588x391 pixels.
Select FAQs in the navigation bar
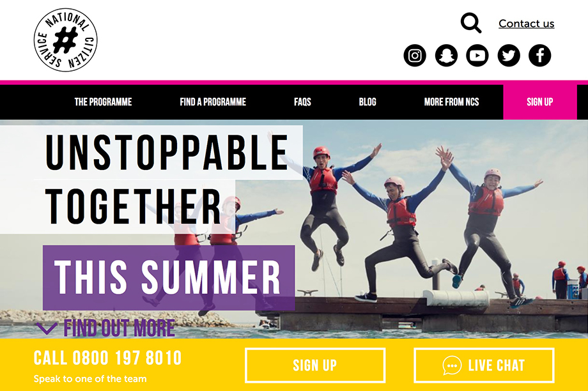(302, 102)
